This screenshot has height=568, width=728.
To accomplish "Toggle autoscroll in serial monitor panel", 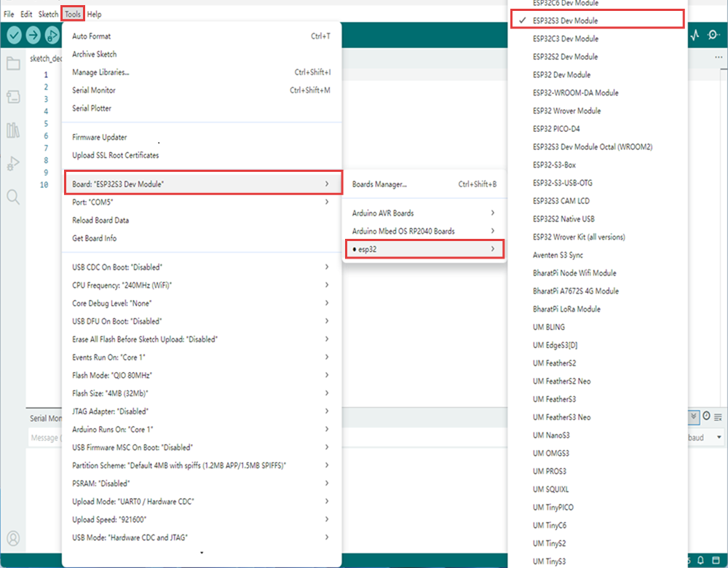I will (x=693, y=416).
